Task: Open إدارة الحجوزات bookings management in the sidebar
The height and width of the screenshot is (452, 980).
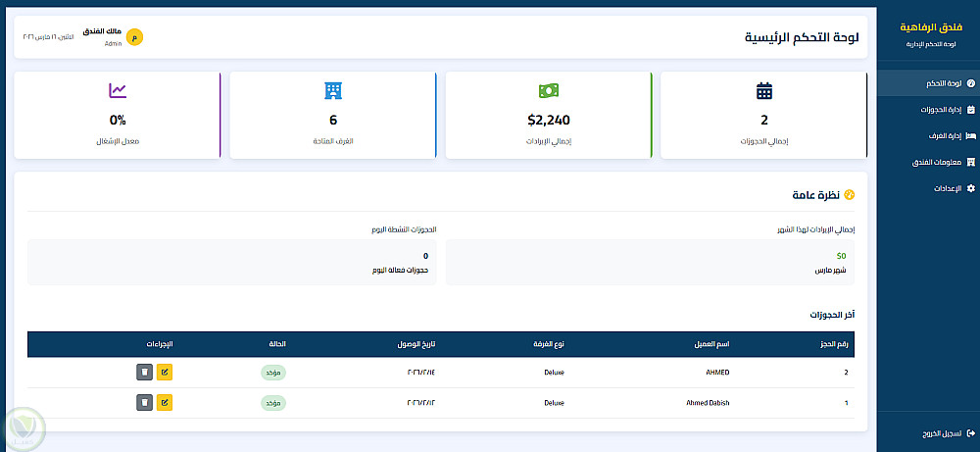Action: tap(929, 110)
